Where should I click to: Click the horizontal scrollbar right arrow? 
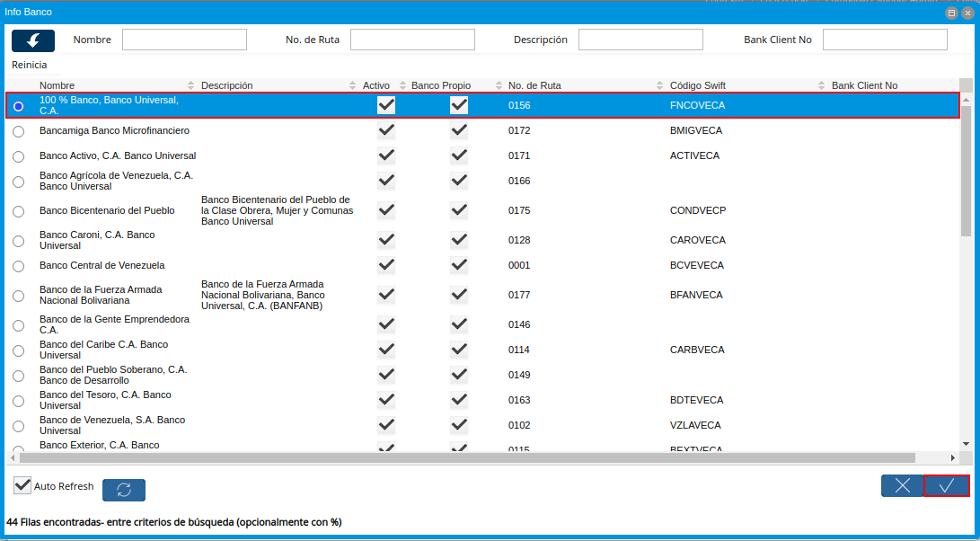point(953,457)
